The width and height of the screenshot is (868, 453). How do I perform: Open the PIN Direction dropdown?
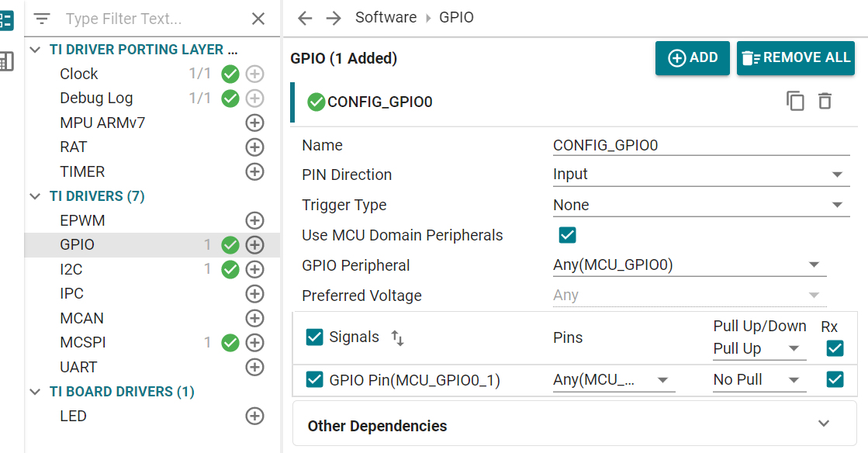pyautogui.click(x=839, y=174)
